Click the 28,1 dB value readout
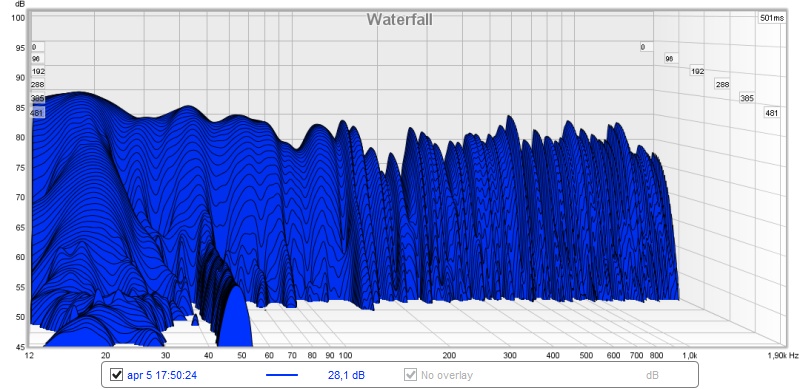 (x=346, y=376)
